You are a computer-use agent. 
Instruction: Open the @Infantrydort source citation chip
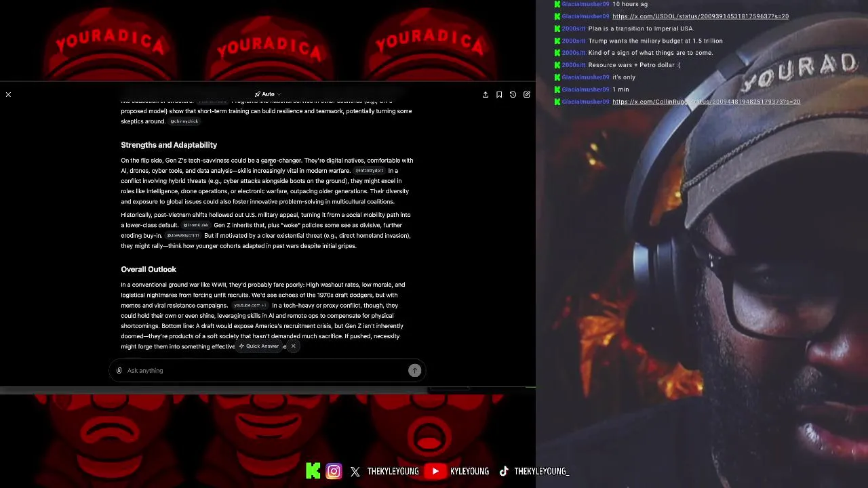coord(370,171)
